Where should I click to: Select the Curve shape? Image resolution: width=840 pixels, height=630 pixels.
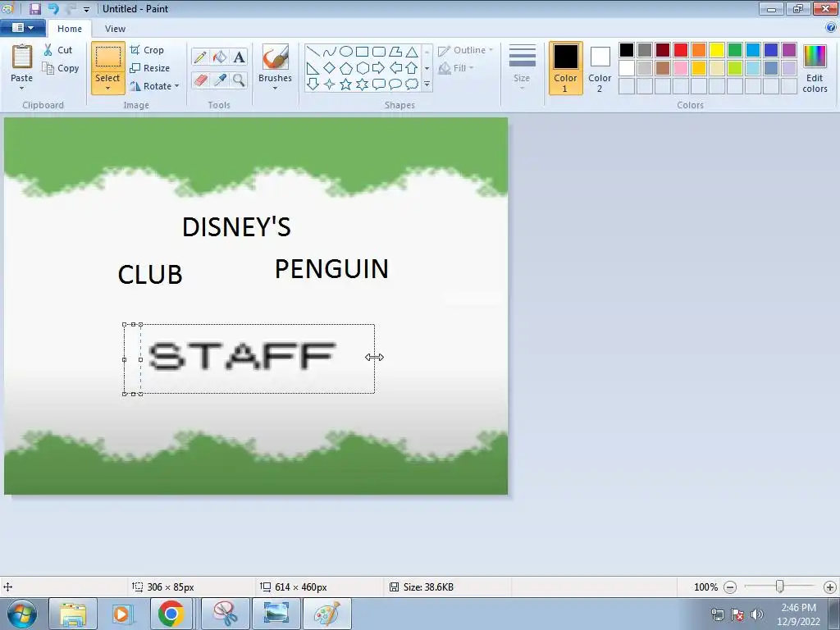[x=330, y=52]
